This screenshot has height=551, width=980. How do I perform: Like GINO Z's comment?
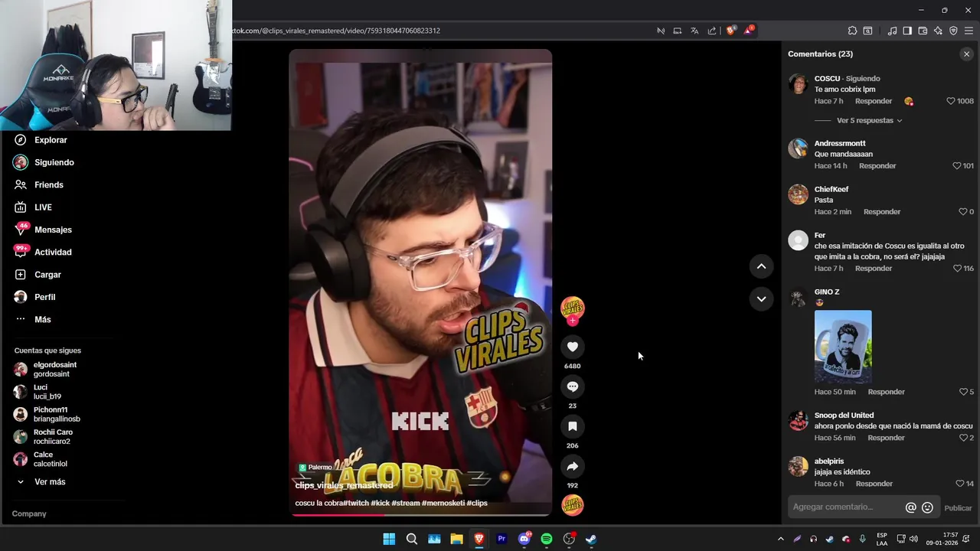click(963, 392)
